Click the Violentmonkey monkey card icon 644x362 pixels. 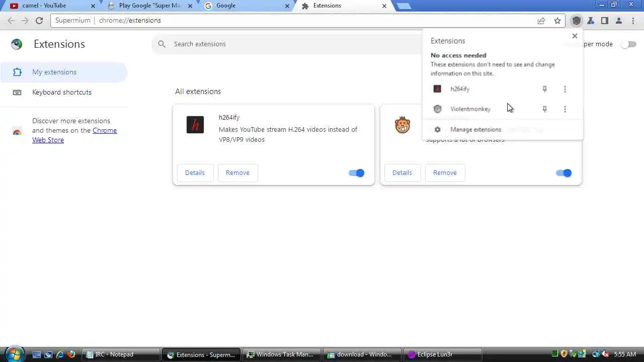[403, 125]
